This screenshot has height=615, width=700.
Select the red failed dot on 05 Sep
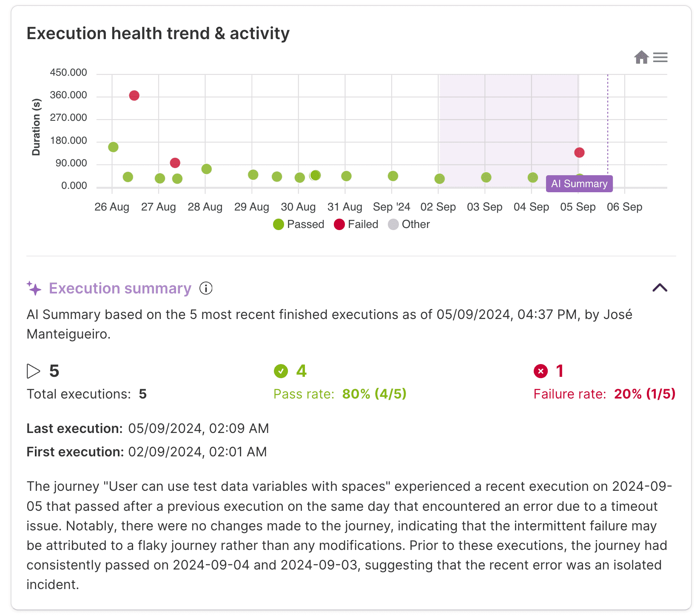tap(579, 151)
